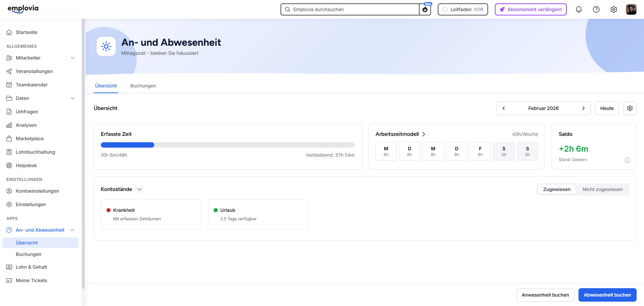
Task: Go to next month arrow
Action: tap(583, 108)
